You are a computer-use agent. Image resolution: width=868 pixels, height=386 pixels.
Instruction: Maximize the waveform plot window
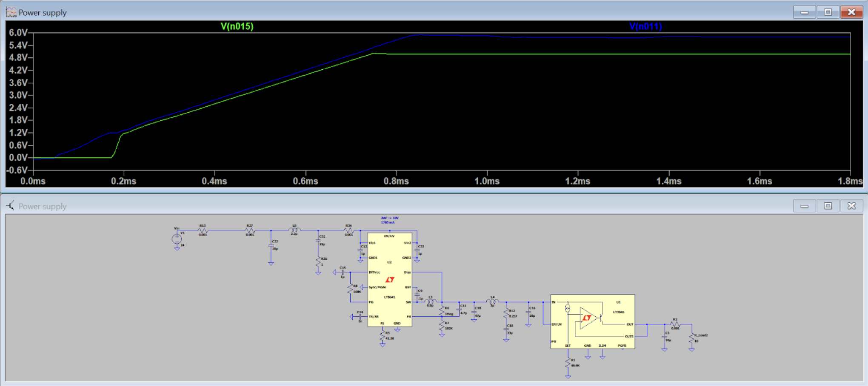[x=828, y=12]
